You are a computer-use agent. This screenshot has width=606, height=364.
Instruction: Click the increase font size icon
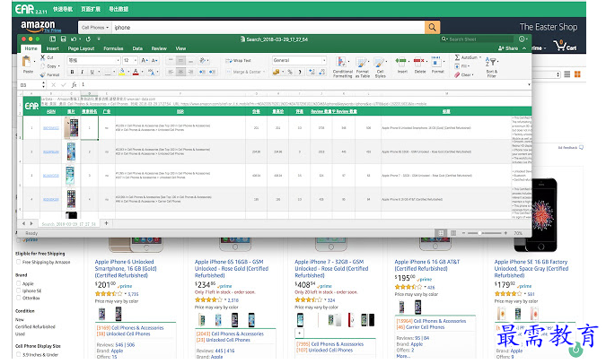point(145,60)
